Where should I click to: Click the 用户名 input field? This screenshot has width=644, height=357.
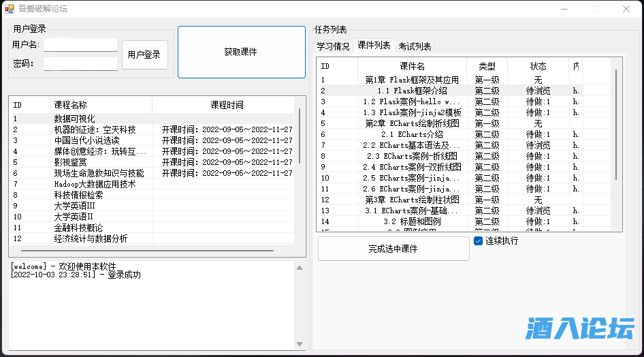[x=81, y=45]
